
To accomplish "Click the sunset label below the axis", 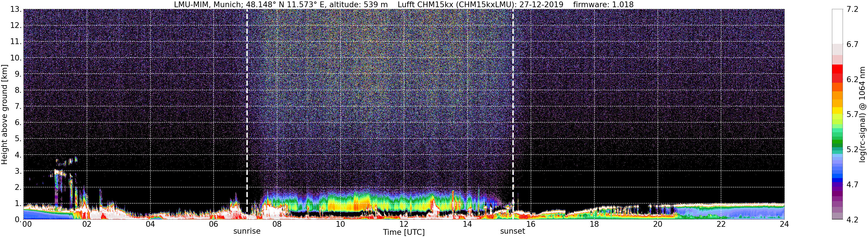I will tap(513, 231).
